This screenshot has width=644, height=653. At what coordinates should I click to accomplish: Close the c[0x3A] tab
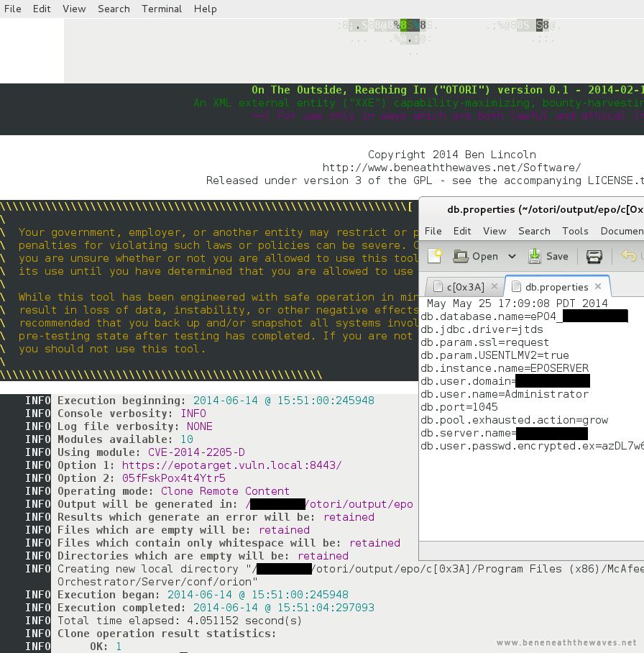[494, 286]
